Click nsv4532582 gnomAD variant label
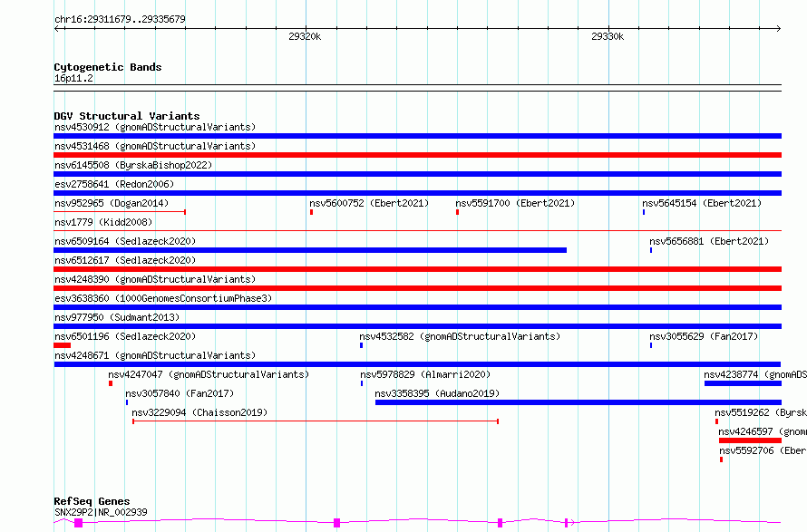 tap(460, 336)
